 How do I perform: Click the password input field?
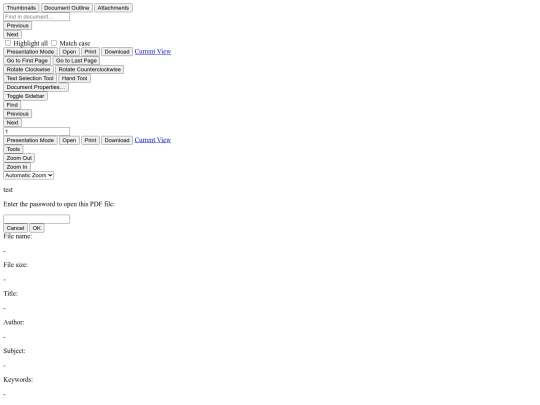[x=37, y=219]
